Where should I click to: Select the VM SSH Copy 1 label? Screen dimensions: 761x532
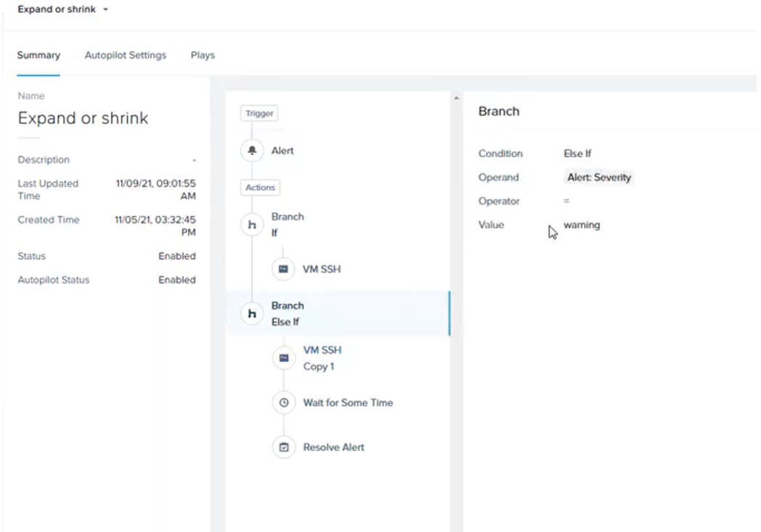[x=322, y=358]
